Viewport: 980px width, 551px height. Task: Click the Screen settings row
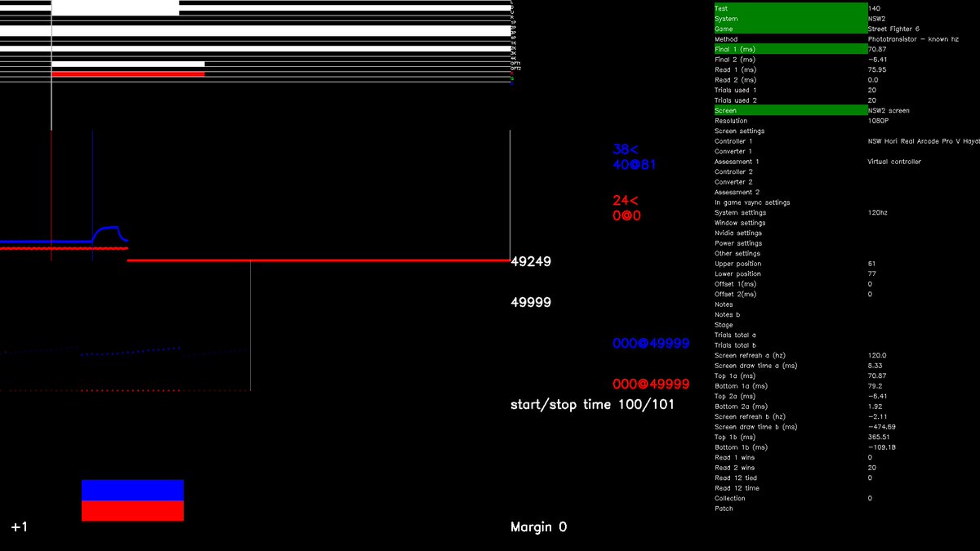click(x=740, y=131)
